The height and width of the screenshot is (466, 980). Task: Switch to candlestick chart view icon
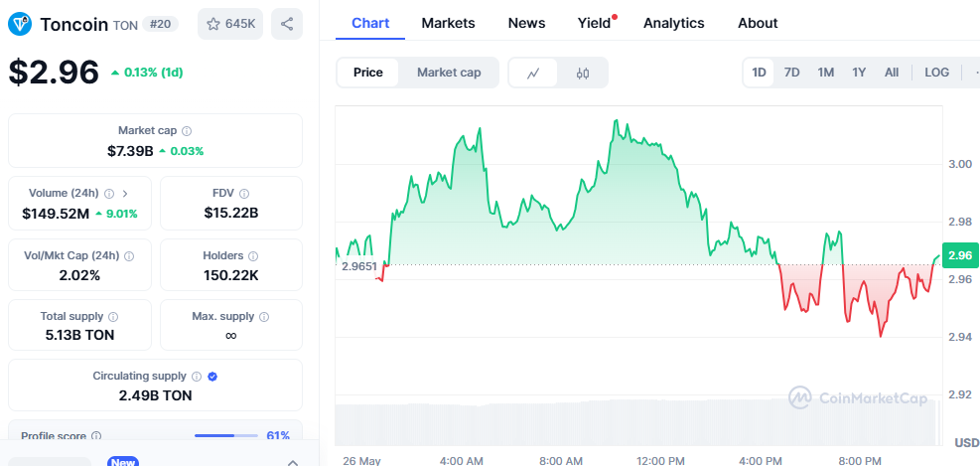pos(583,74)
